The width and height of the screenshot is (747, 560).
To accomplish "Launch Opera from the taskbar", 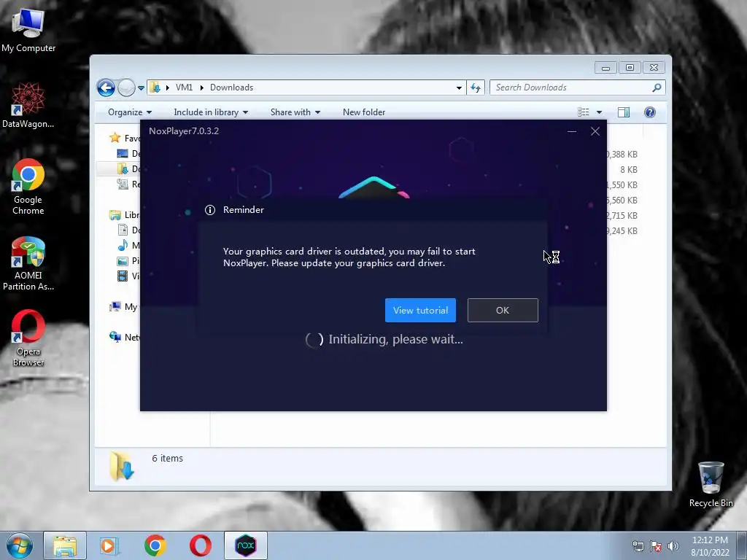I will click(x=200, y=545).
